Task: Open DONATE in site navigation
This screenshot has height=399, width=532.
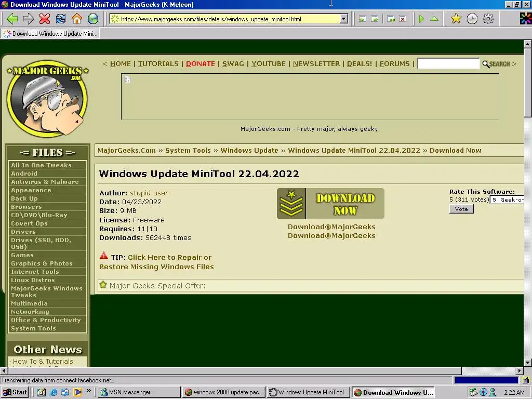Action: 200,64
